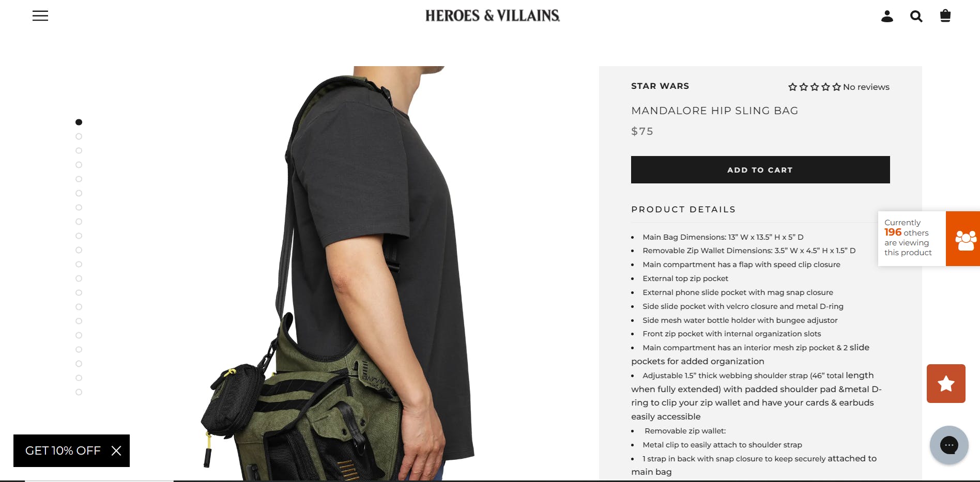980x482 pixels.
Task: Jump to the fifth gallery image dot
Action: (x=79, y=179)
